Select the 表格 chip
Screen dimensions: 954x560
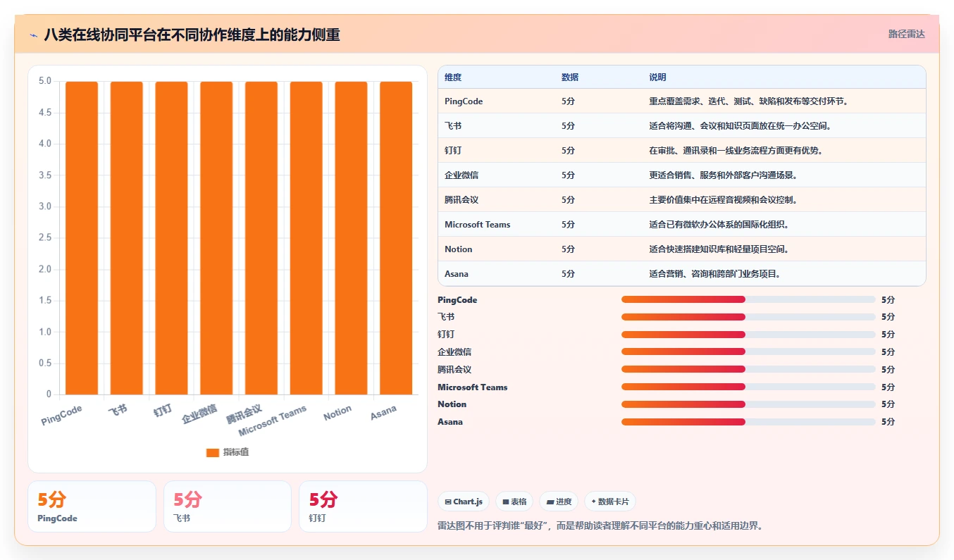(514, 502)
